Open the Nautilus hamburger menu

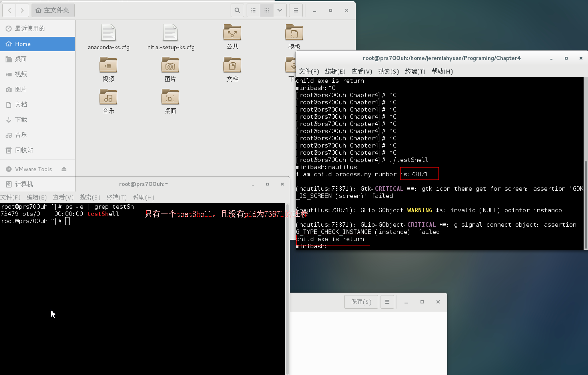[296, 10]
